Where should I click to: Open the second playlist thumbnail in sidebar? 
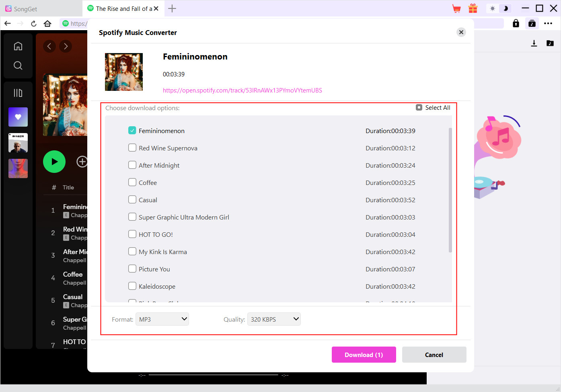click(18, 143)
